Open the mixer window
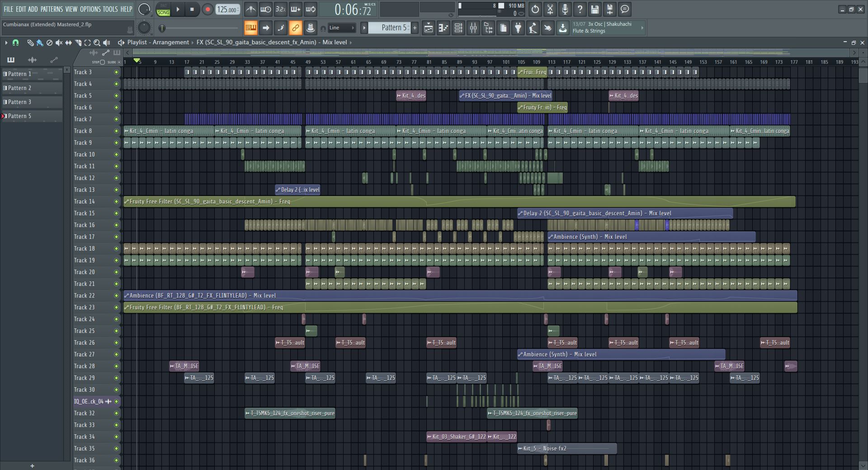The height and width of the screenshot is (470, 868). [473, 28]
